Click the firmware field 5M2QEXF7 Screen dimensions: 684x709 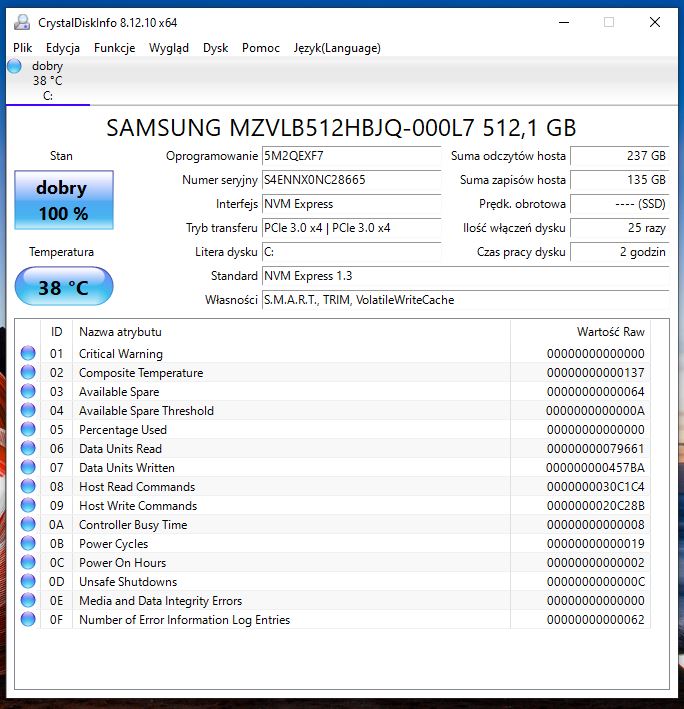(x=350, y=156)
